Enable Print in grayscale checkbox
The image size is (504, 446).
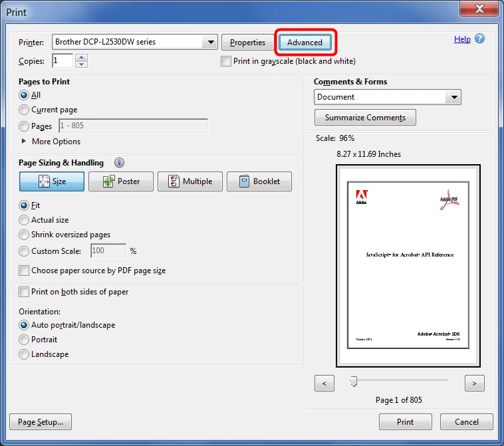coord(226,61)
